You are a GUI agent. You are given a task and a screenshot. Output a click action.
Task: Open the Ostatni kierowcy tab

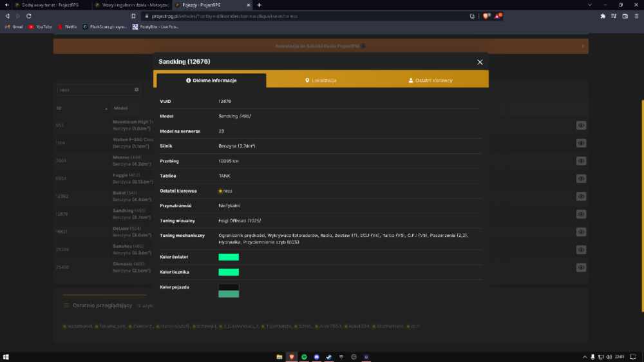[x=430, y=80]
